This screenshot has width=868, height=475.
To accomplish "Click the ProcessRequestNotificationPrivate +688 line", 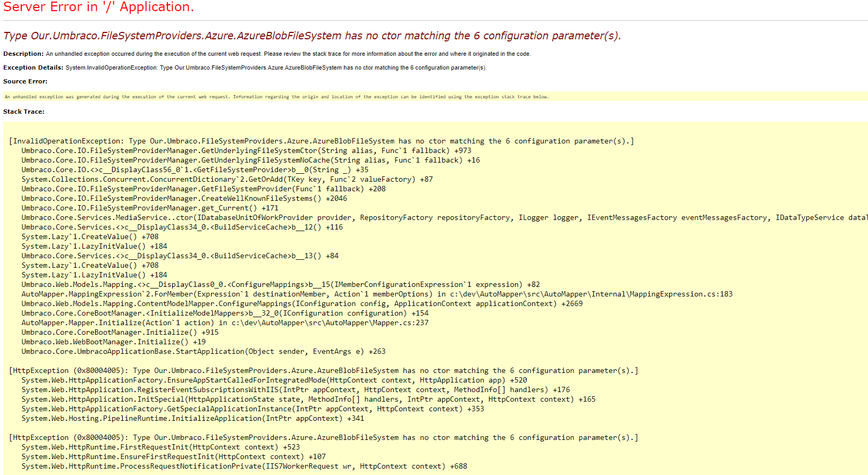I will point(245,466).
